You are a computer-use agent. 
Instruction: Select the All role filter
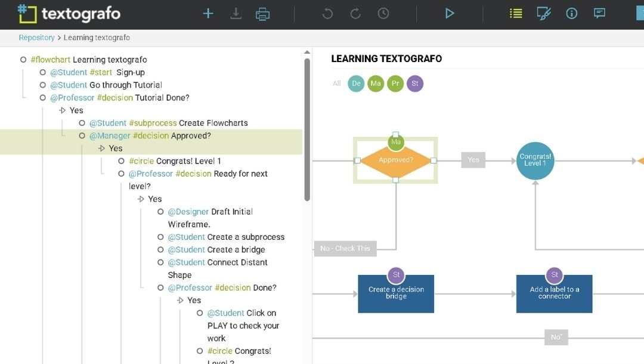coord(337,84)
